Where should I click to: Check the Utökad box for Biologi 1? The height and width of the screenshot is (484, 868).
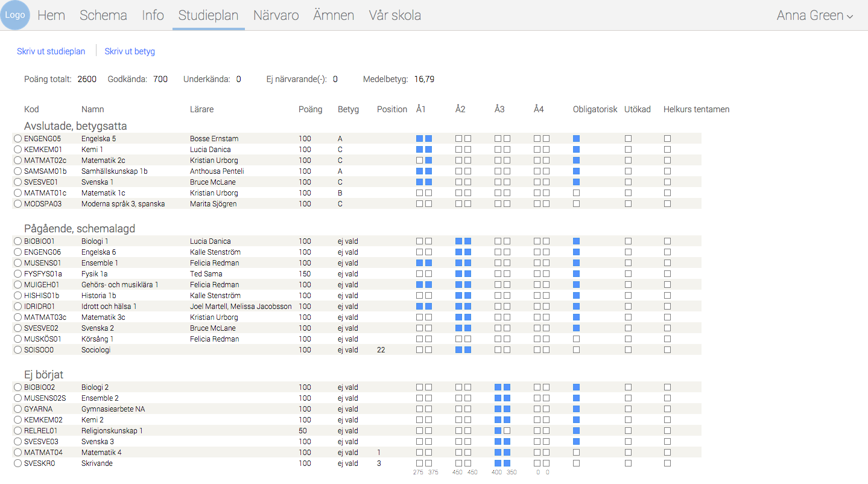tap(628, 241)
